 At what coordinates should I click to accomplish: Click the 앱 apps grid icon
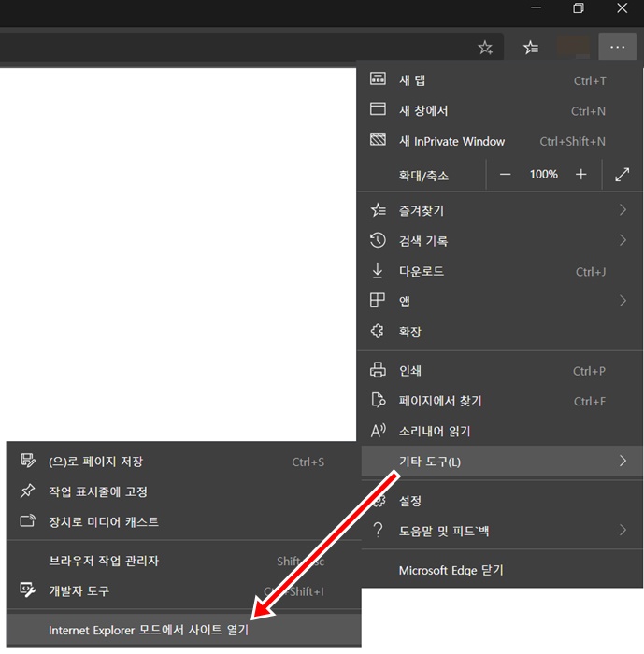tap(378, 300)
